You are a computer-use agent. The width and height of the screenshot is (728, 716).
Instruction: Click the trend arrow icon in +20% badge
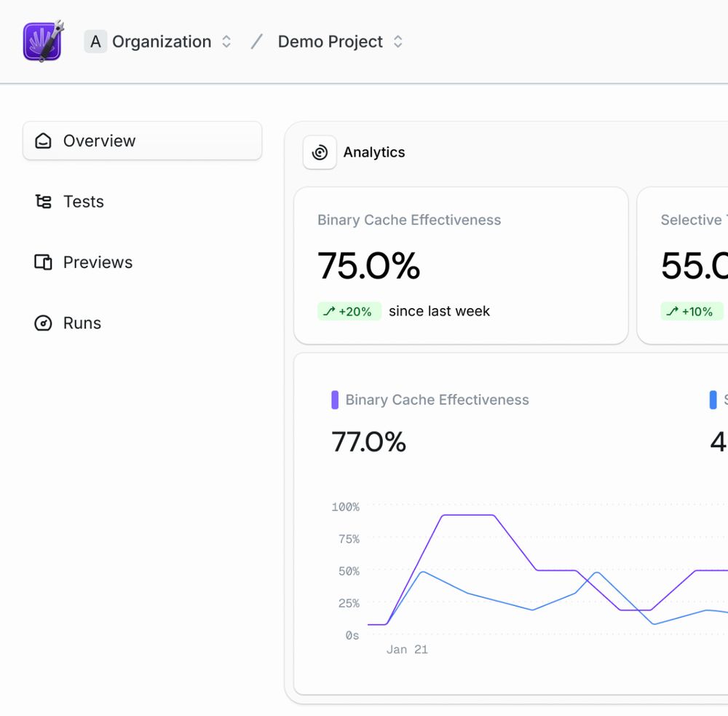(329, 311)
